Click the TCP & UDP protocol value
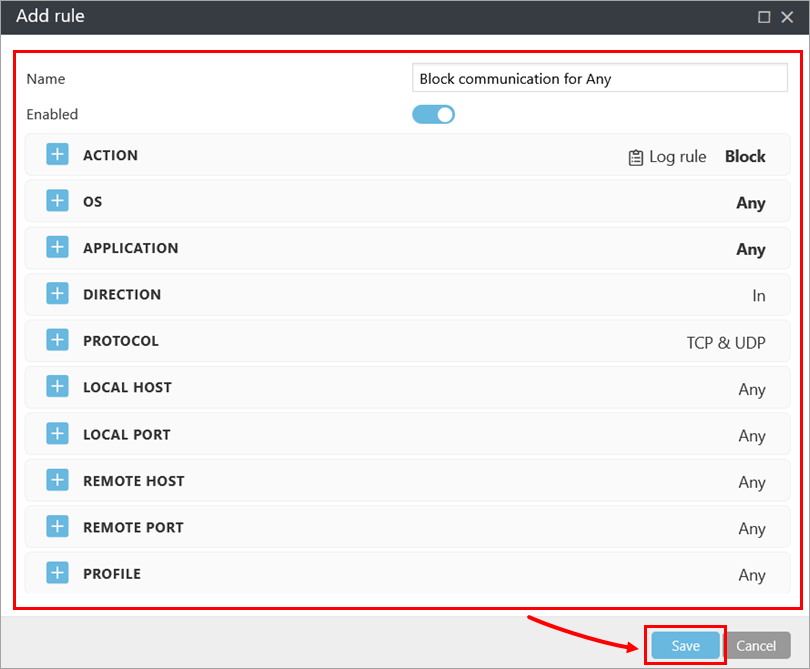810x669 pixels. point(725,343)
